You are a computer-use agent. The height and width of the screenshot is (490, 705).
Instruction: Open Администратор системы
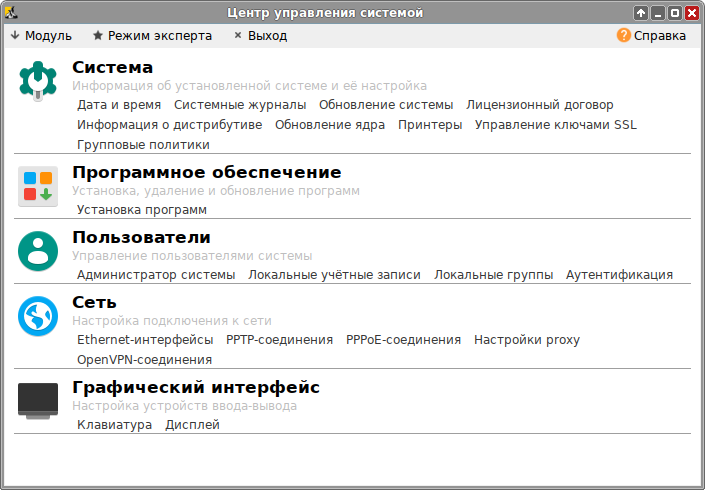tap(156, 275)
